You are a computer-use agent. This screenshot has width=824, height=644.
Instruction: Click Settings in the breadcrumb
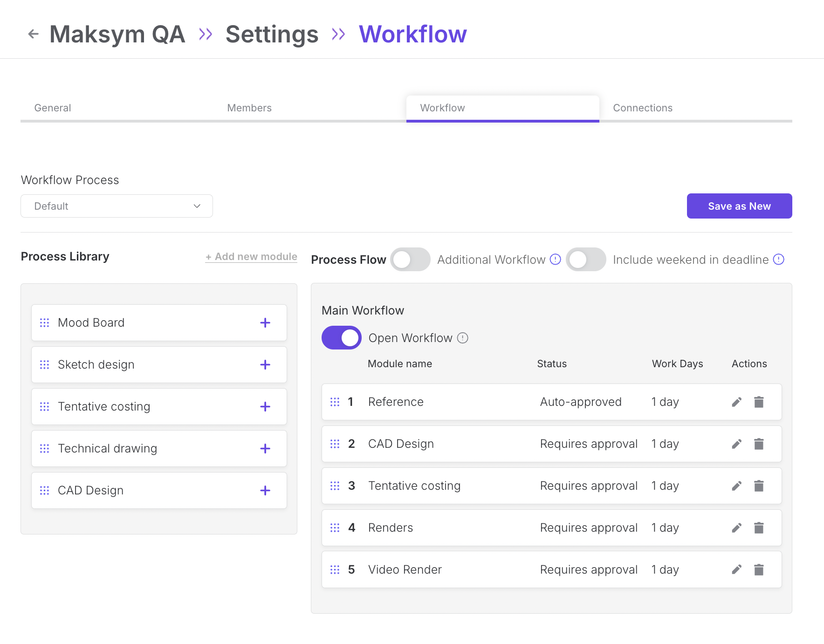click(x=272, y=34)
